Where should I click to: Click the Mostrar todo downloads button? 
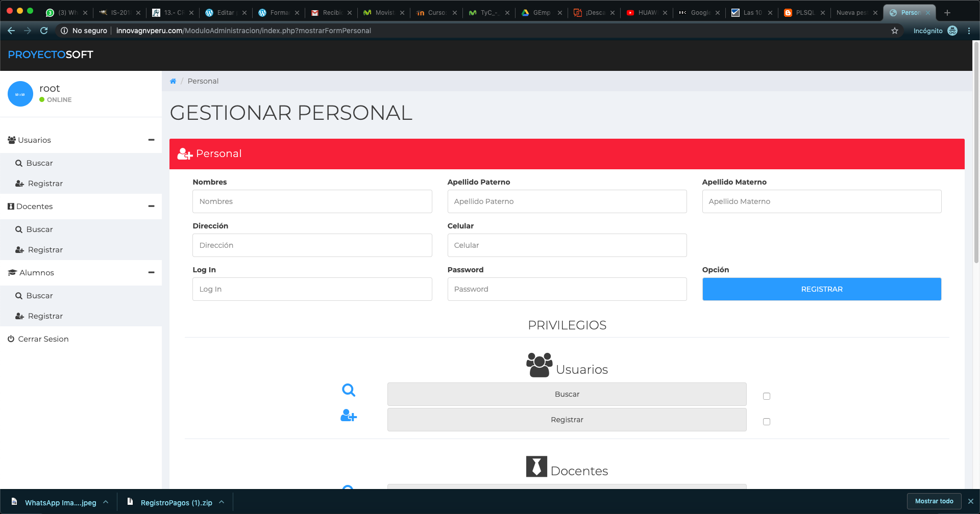coord(934,501)
